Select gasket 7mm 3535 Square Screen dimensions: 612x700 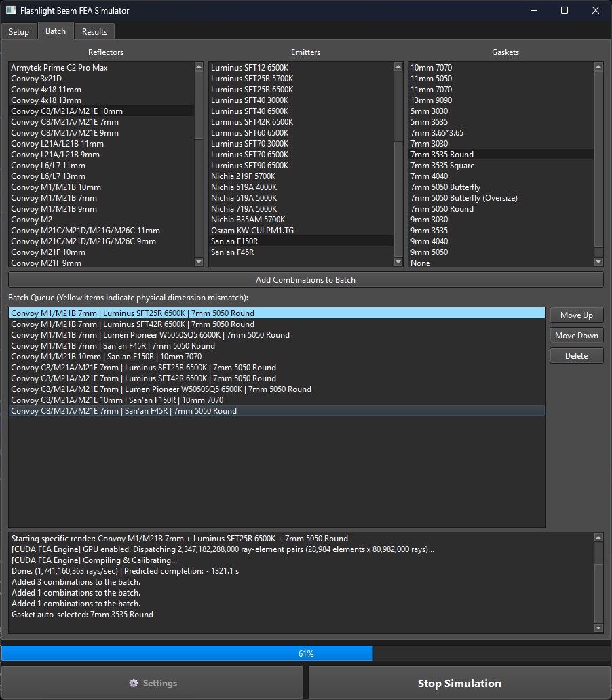tap(501, 166)
